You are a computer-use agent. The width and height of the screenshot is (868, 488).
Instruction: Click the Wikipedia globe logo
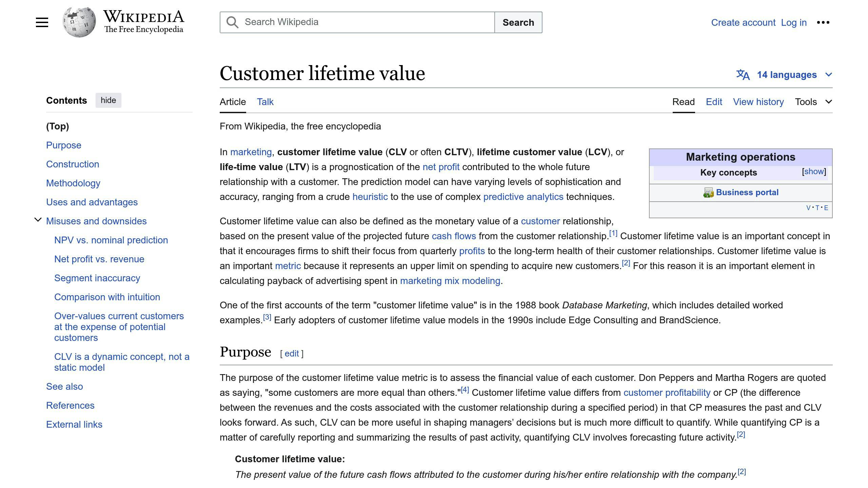pos(79,22)
